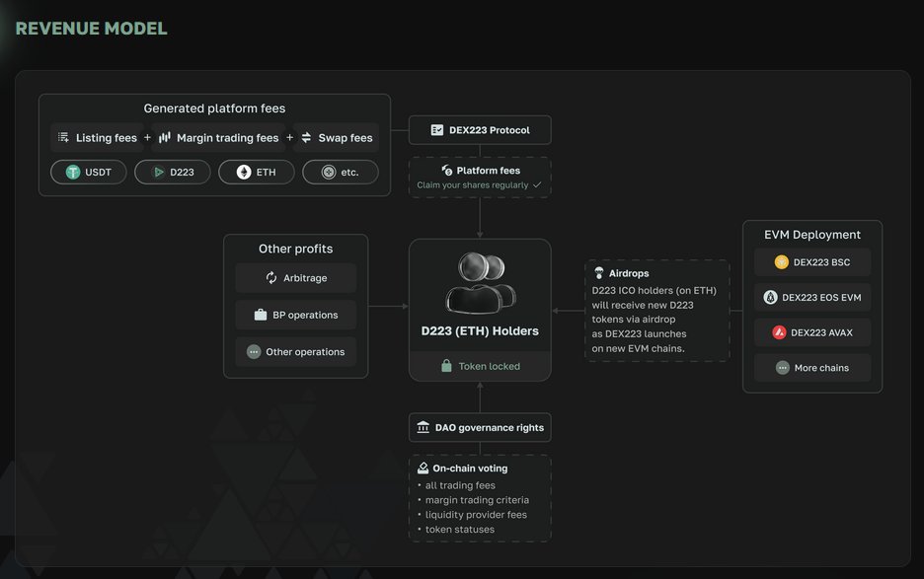
Task: Expand the More chains entry
Action: tap(812, 367)
